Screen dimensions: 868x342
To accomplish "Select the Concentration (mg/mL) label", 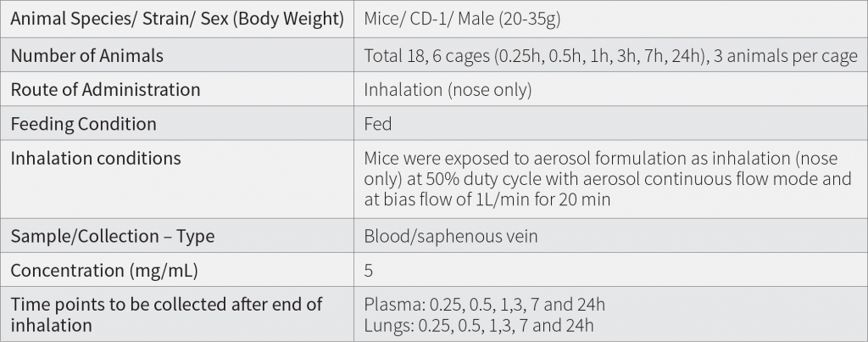I will (x=104, y=271).
